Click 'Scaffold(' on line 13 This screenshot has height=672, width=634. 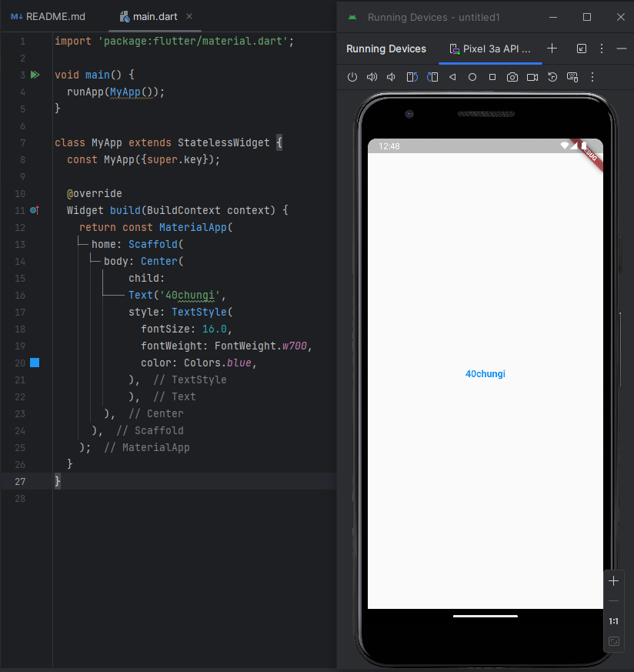pos(156,244)
